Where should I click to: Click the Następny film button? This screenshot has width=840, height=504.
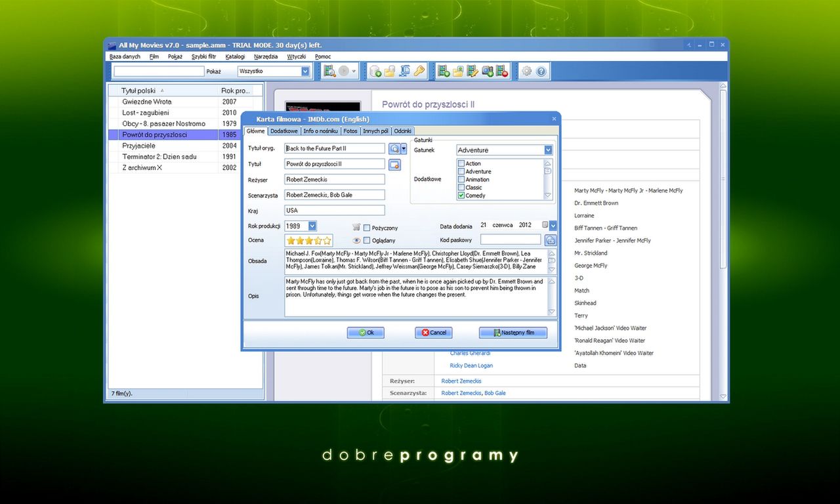[513, 333]
